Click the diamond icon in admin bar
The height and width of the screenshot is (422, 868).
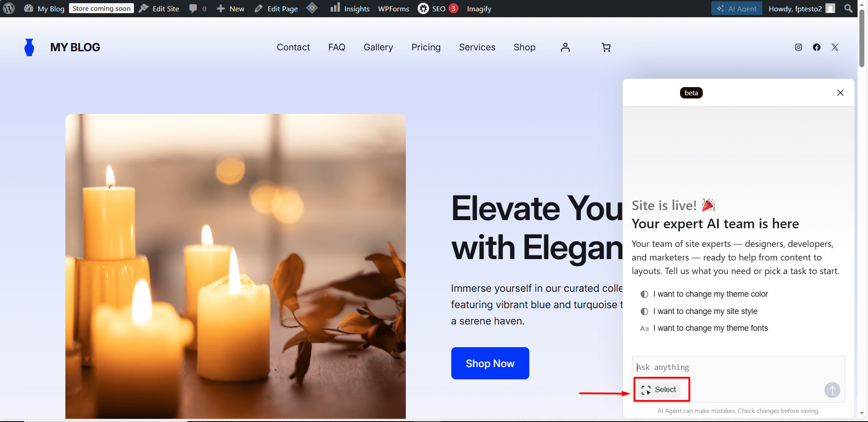[x=312, y=8]
